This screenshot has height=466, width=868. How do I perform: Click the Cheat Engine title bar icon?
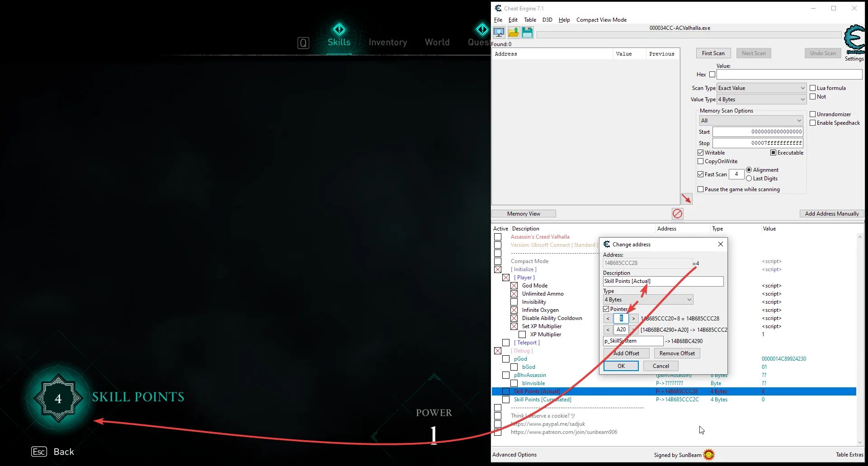click(498, 8)
